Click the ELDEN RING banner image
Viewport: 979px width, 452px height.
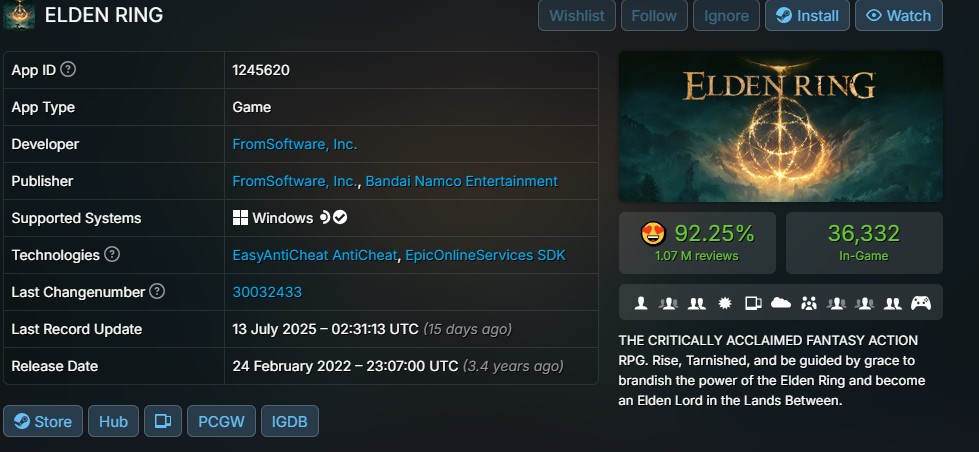[780, 127]
